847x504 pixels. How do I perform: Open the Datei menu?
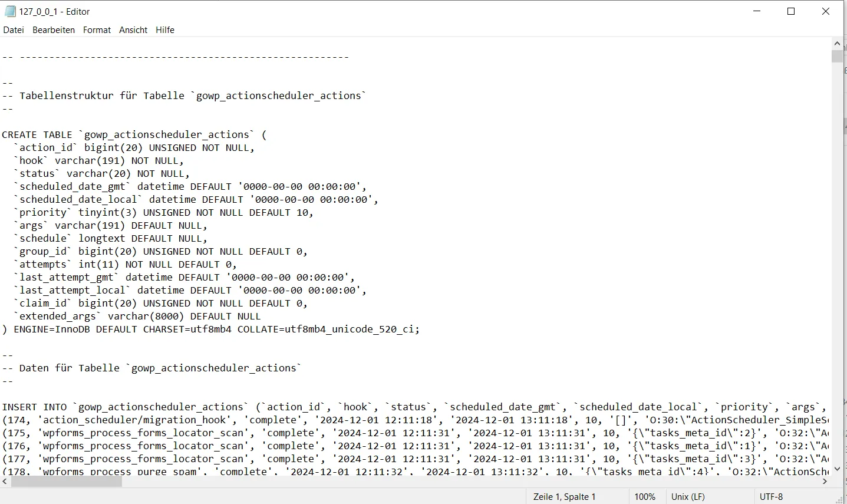14,30
